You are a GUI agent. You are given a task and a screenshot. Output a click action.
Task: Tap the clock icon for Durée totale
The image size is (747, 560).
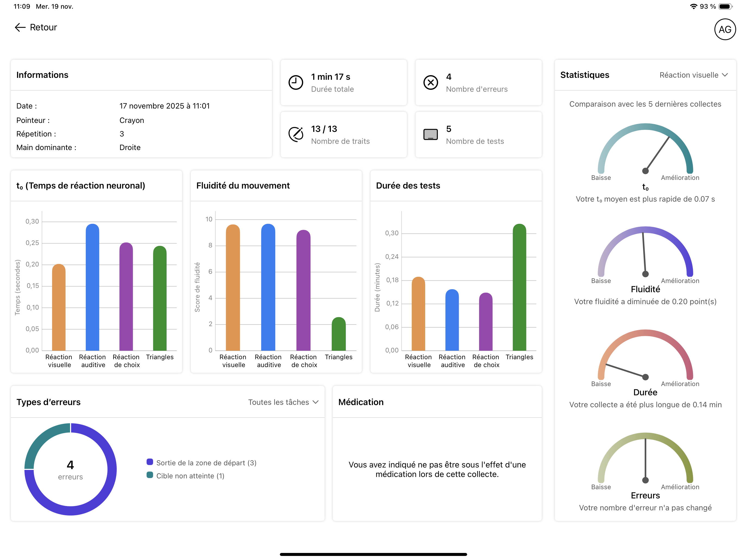[296, 82]
